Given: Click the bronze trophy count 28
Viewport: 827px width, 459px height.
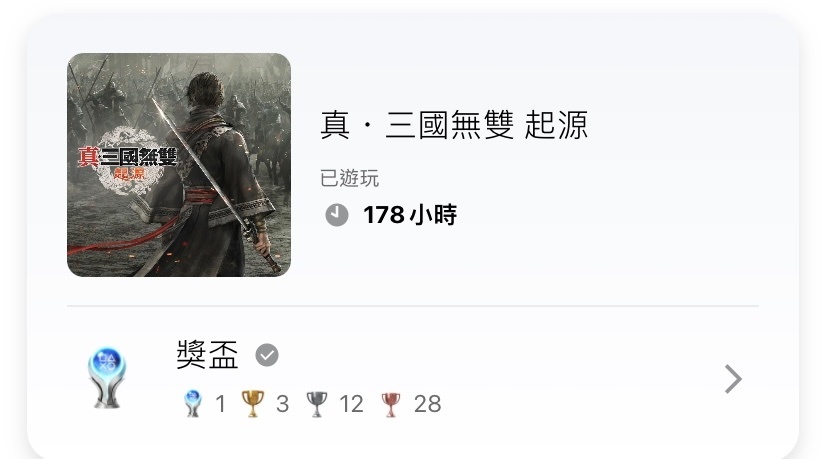Looking at the screenshot, I should tap(427, 404).
